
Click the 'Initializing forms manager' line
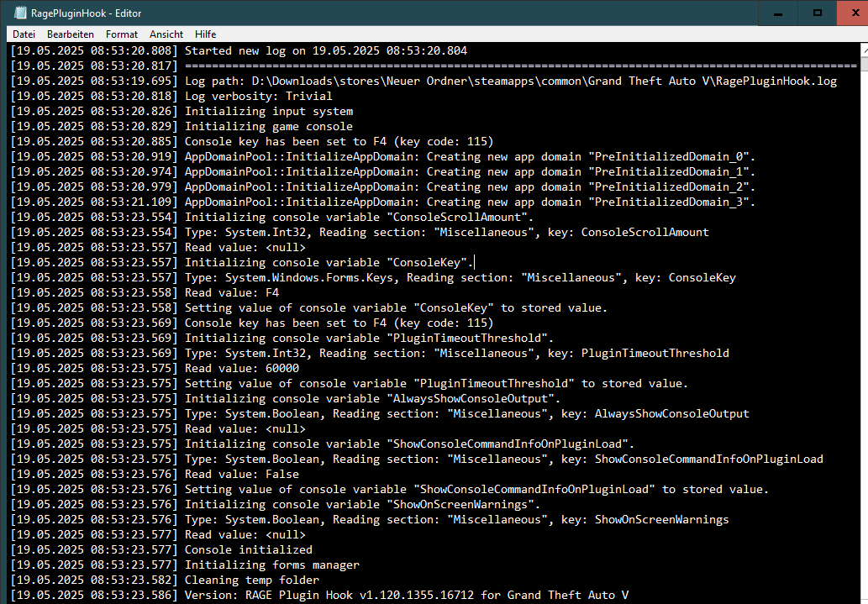[186, 565]
